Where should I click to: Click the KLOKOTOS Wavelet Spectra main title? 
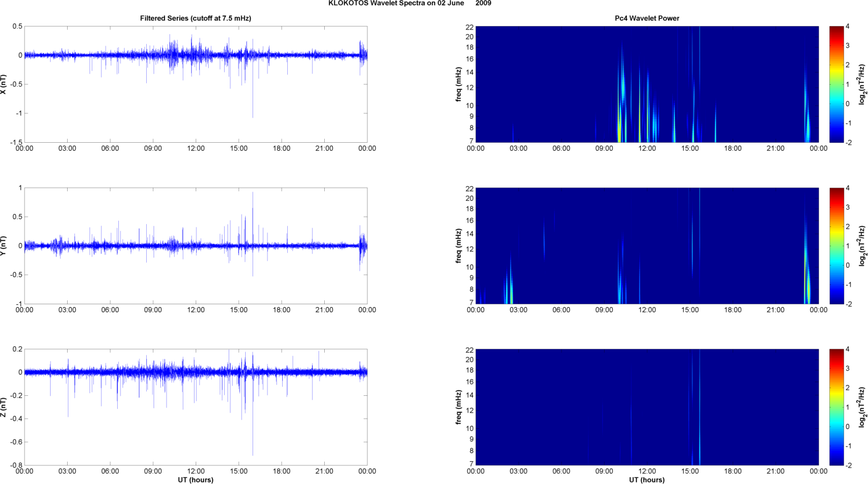click(410, 3)
